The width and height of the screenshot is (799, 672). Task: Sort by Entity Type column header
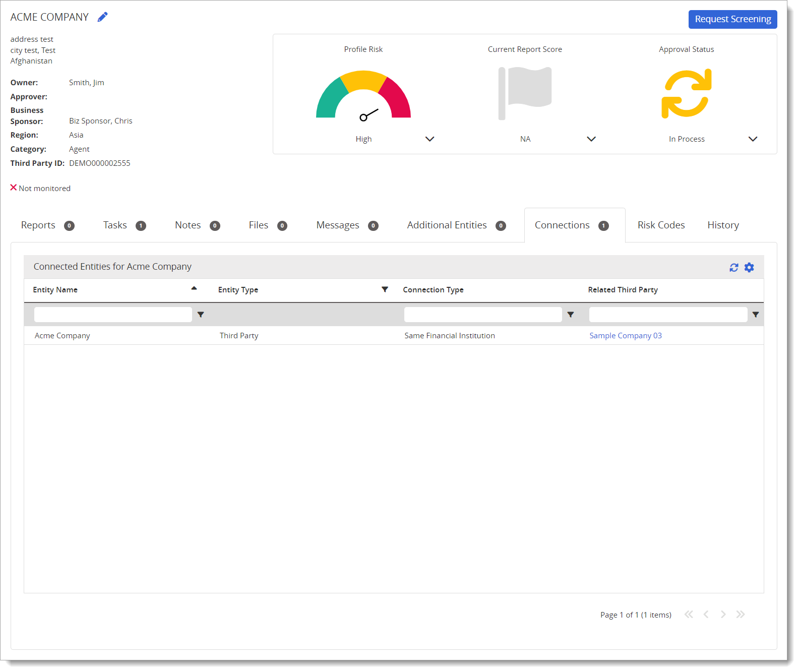coord(238,290)
